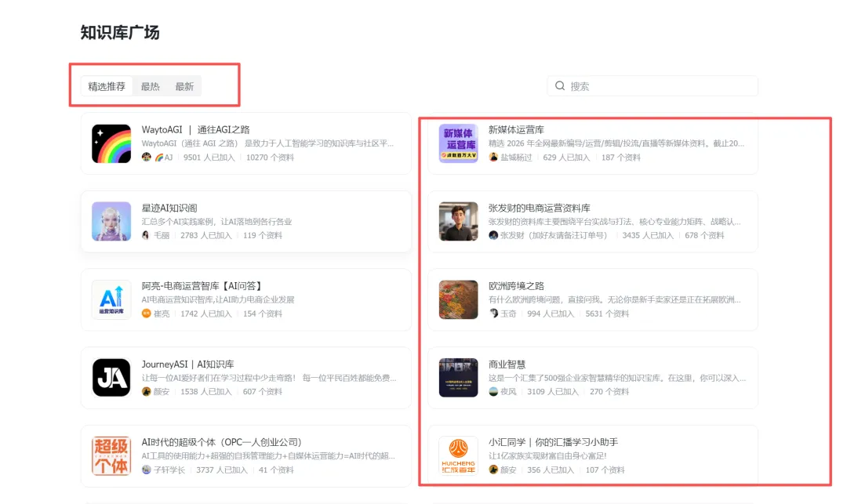Screen dimensions: 847x504
Task: Click the 阿亮·电商运营智库 AI logo
Action: click(111, 299)
